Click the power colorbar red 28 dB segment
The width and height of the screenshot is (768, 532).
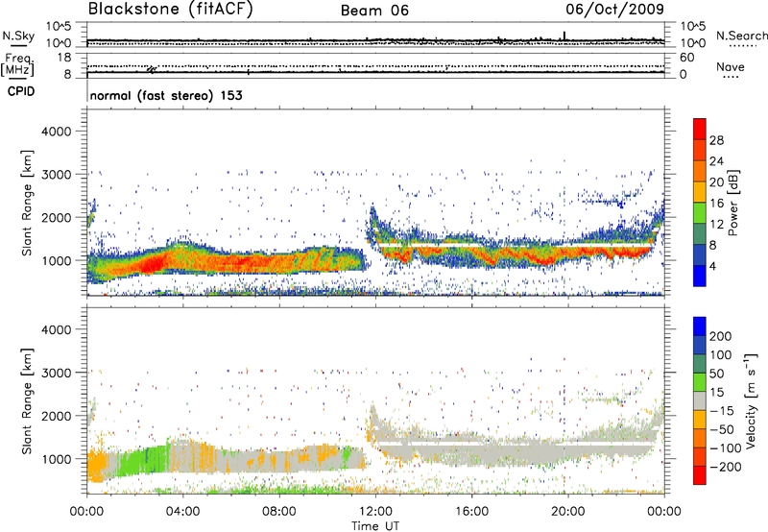700,130
